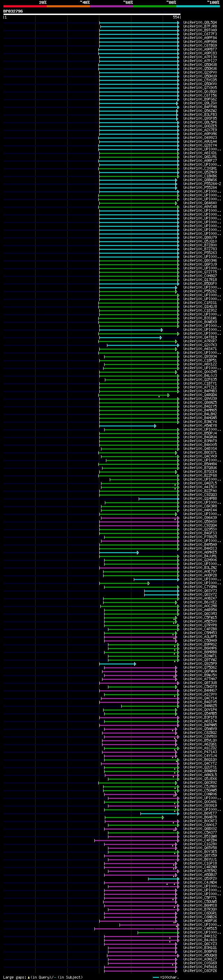Click the UniRef100_Q4RQD4 label
This screenshot has height=980, width=223.
click(x=200, y=395)
